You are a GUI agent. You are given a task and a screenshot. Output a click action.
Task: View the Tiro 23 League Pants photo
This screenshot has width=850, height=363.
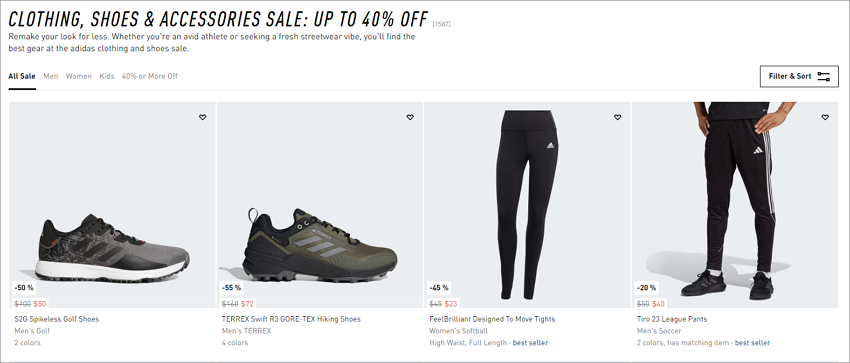point(735,205)
